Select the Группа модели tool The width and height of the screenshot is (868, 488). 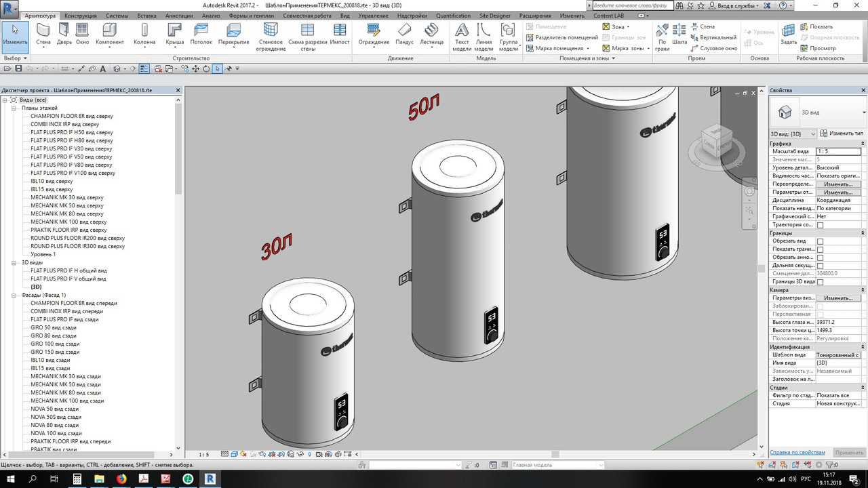point(508,38)
